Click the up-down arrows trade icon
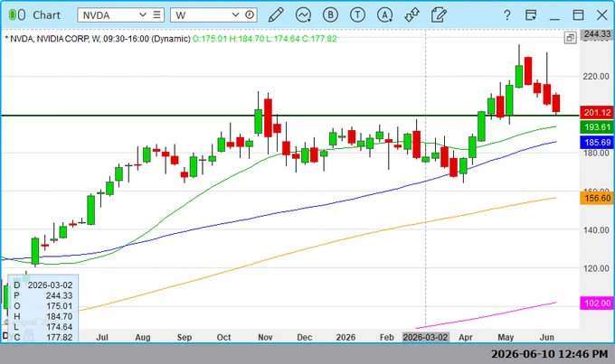 pyautogui.click(x=412, y=15)
